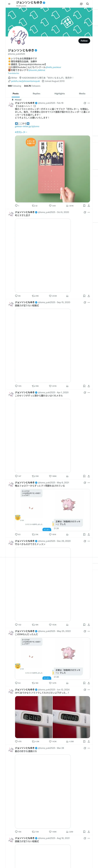Bookmark the Sep 15, 2020 post
The height and width of the screenshot is (868, 98).
pyautogui.click(x=84, y=386)
